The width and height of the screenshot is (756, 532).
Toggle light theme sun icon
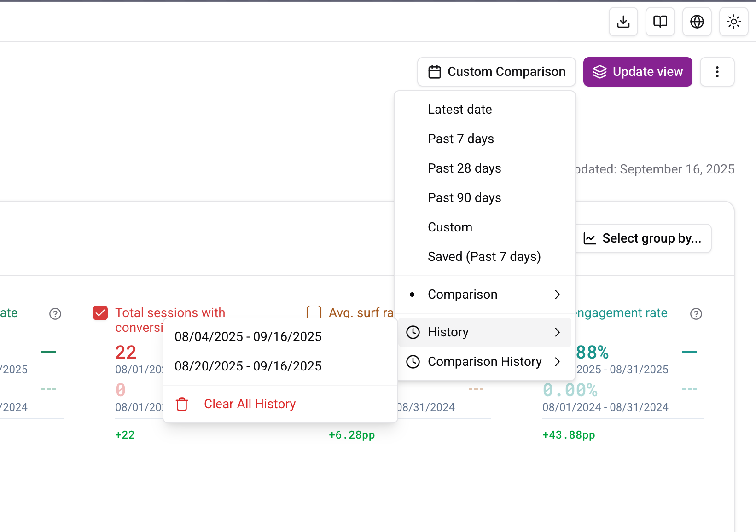[733, 22]
